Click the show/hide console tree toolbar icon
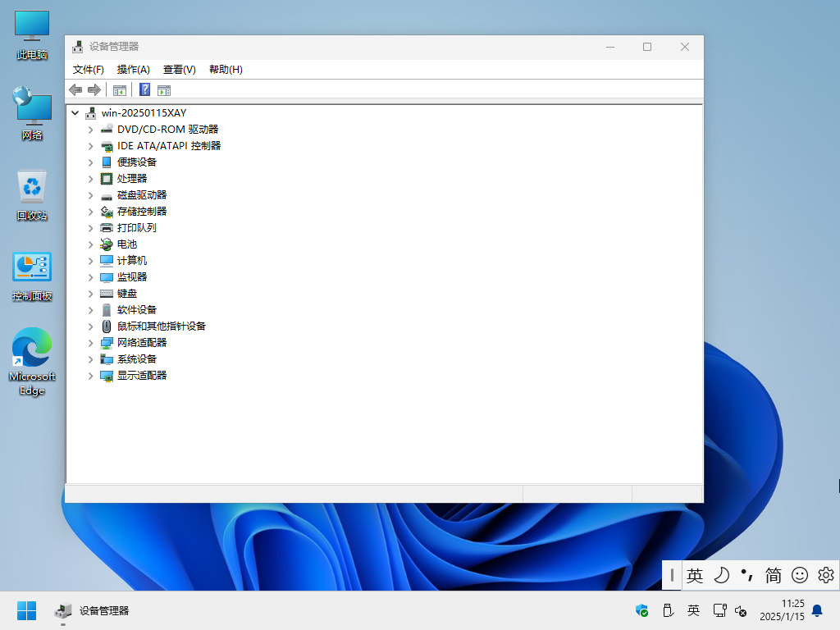Screen dimensions: 840x630 [x=120, y=90]
